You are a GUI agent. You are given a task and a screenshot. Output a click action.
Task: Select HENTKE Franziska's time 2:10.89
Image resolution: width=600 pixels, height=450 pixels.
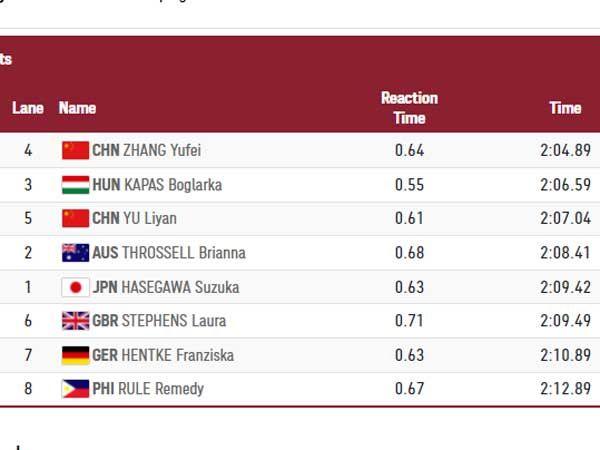point(565,355)
